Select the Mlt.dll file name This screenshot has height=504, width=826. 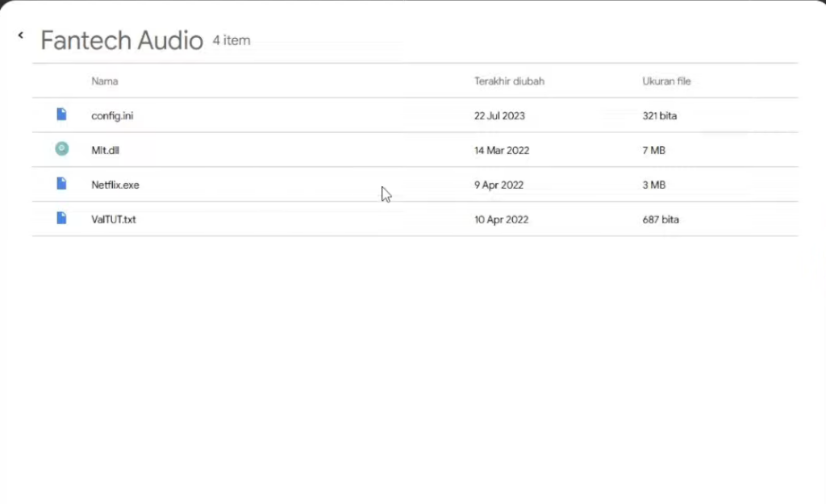[x=106, y=150]
